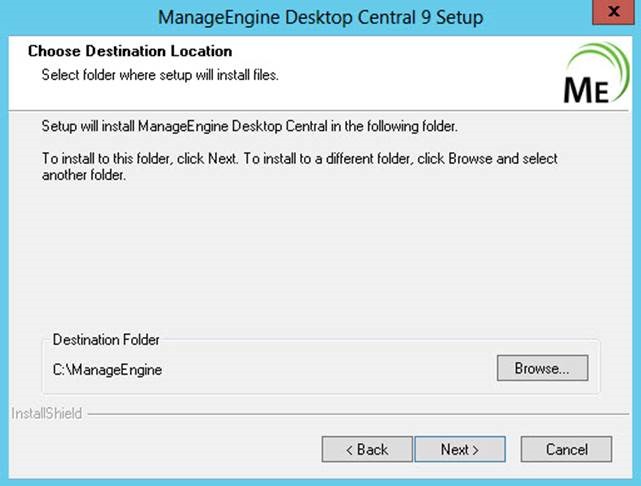641x486 pixels.
Task: Go to previous step using Back
Action: point(367,449)
